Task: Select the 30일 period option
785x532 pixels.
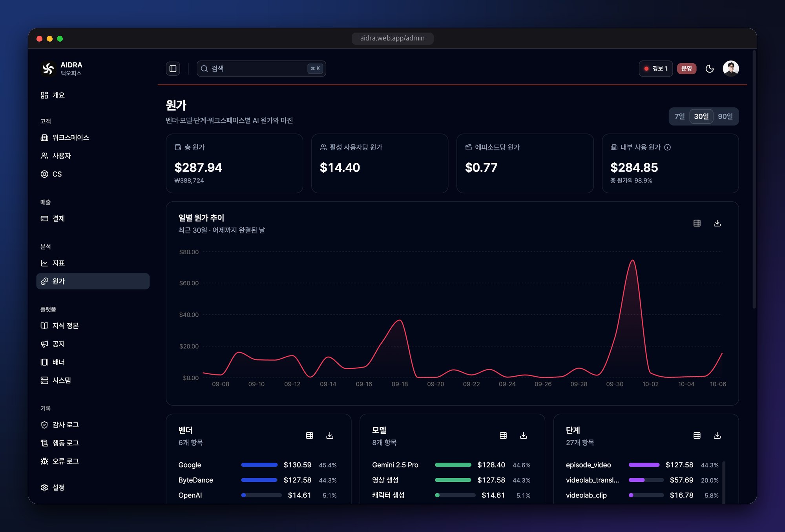Action: pos(701,117)
